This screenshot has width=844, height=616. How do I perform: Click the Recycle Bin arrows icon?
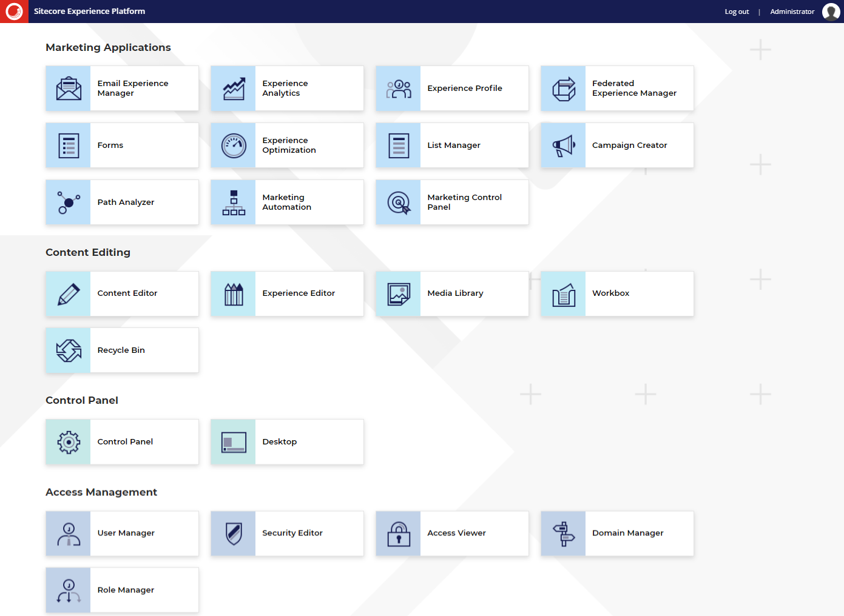(x=69, y=350)
